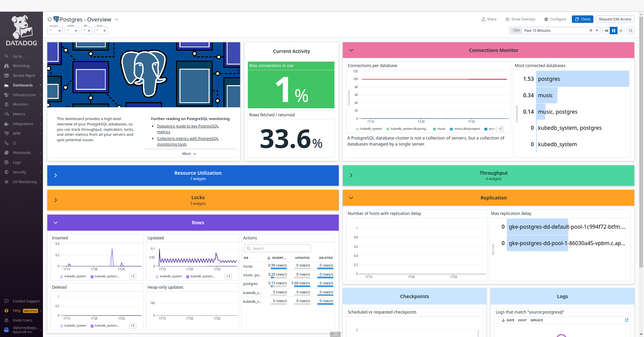The width and height of the screenshot is (644, 337).
Task: Click the Clone button
Action: 582,19
